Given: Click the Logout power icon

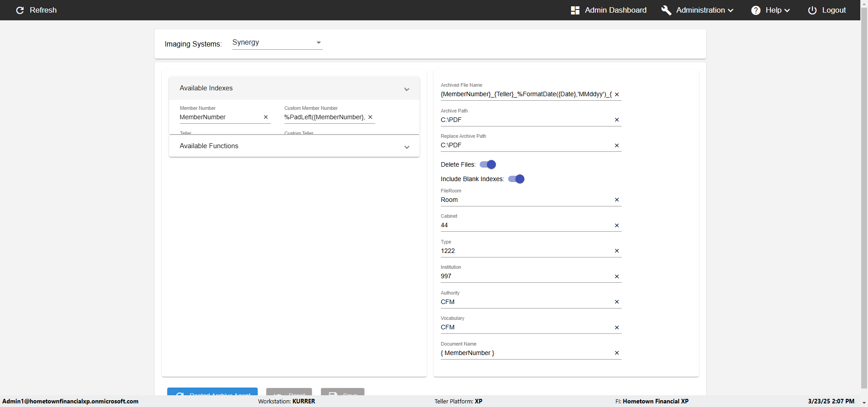Looking at the screenshot, I should pos(812,10).
